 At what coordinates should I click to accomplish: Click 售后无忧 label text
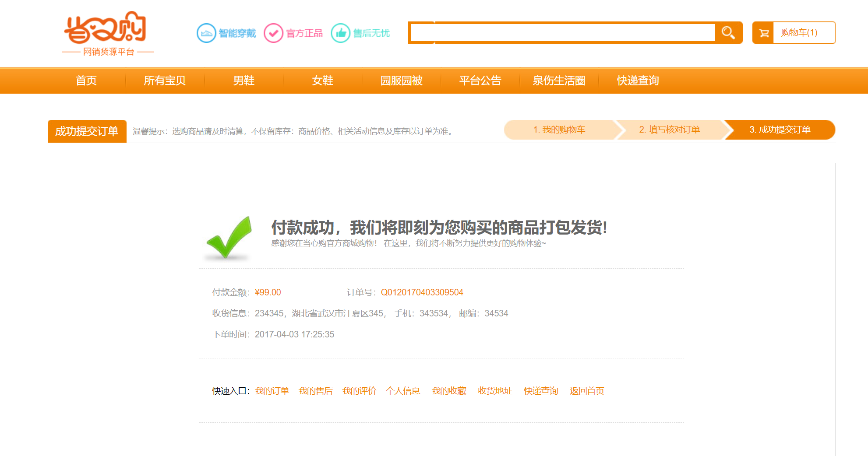click(371, 33)
